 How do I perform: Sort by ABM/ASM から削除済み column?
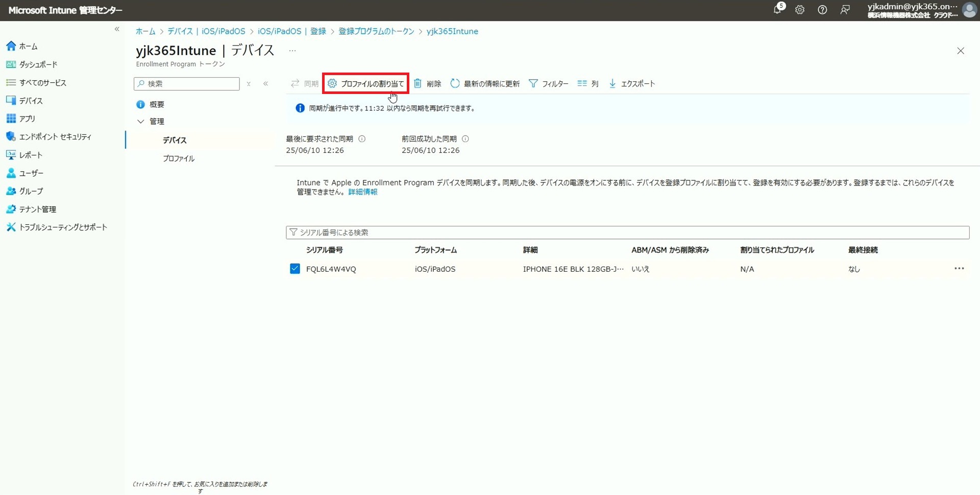(670, 250)
